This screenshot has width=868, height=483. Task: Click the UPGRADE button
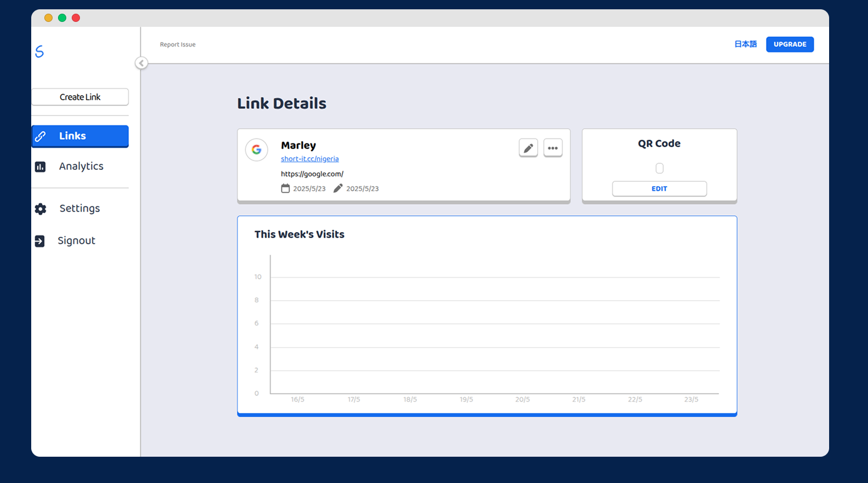(x=789, y=44)
